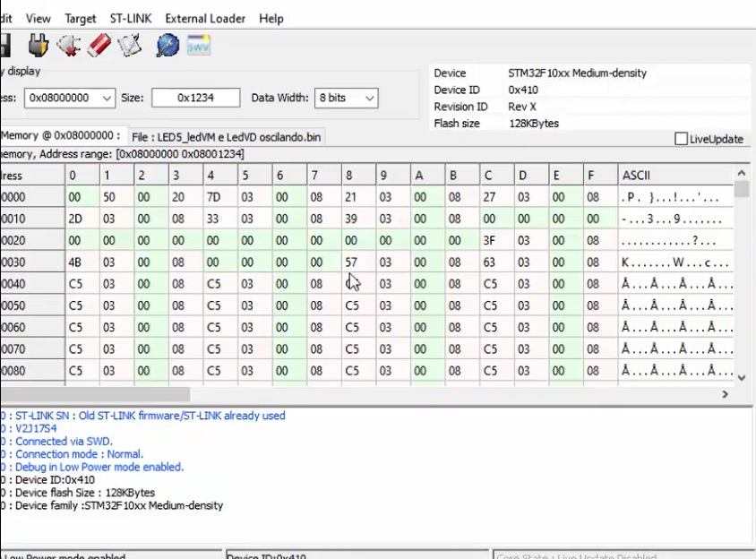756x559 pixels.
Task: Click the vertical scrollbar down arrow
Action: pyautogui.click(x=741, y=378)
